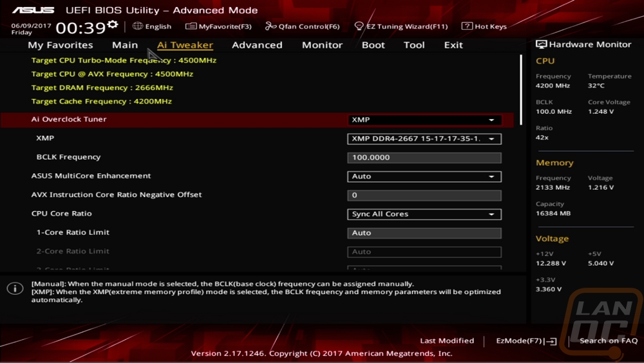Open the Monitor tab
Screen dimensions: 644x363
coord(322,45)
